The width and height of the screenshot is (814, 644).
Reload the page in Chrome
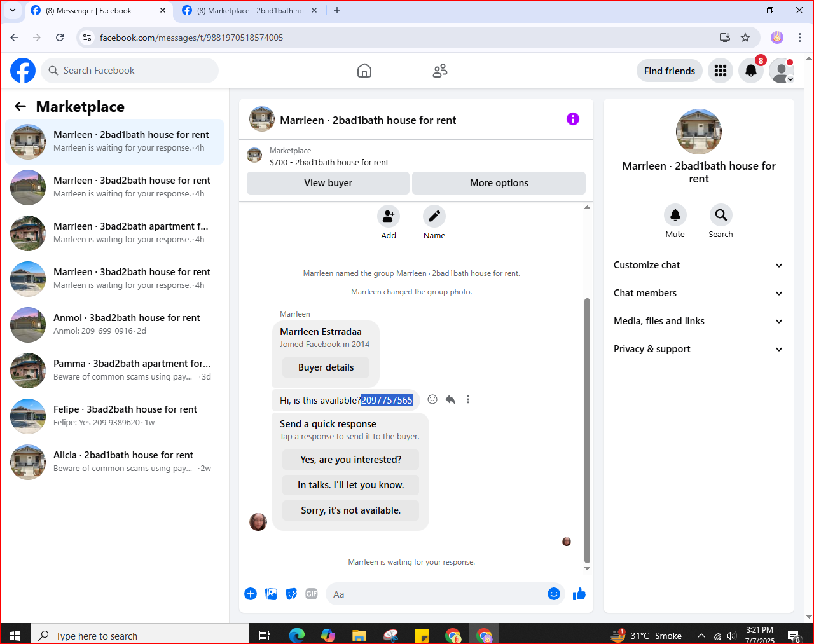point(60,38)
